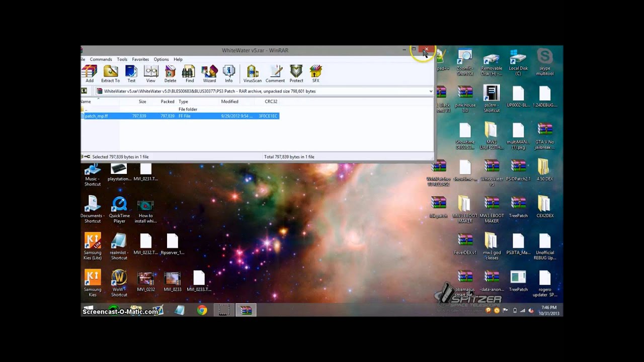Select the Documents Shortcut icon
The height and width of the screenshot is (362, 644).
93,210
